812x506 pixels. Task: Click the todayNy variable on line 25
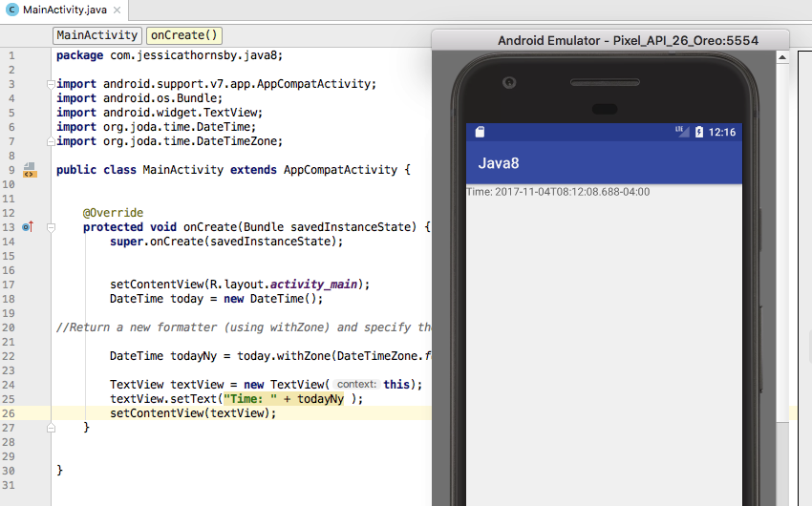[x=320, y=399]
